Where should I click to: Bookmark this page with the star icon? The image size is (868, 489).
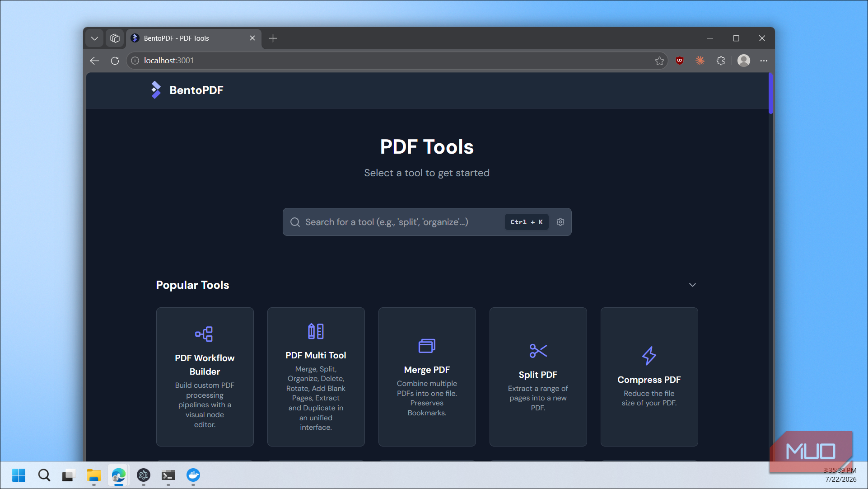[x=659, y=61]
